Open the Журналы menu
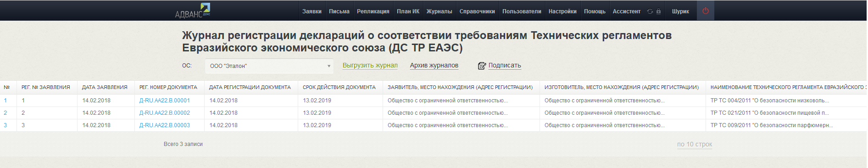 point(439,11)
